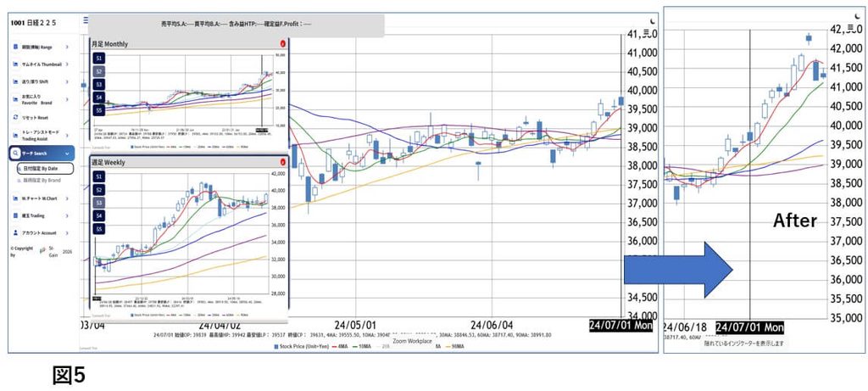Toggle S4 in the Monthly panel
Viewport: 868px width, 391px height.
98,98
